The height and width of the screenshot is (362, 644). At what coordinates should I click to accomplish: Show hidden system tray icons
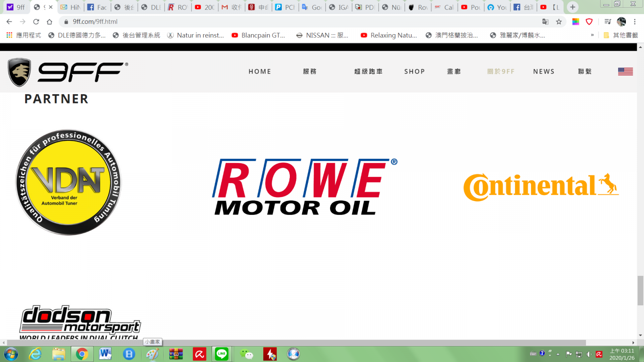[x=558, y=354]
